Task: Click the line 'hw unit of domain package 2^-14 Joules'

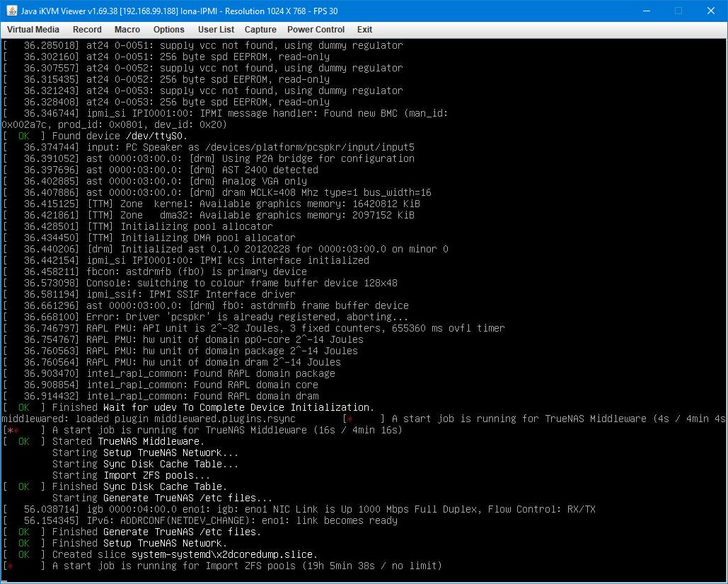Action: (250, 351)
